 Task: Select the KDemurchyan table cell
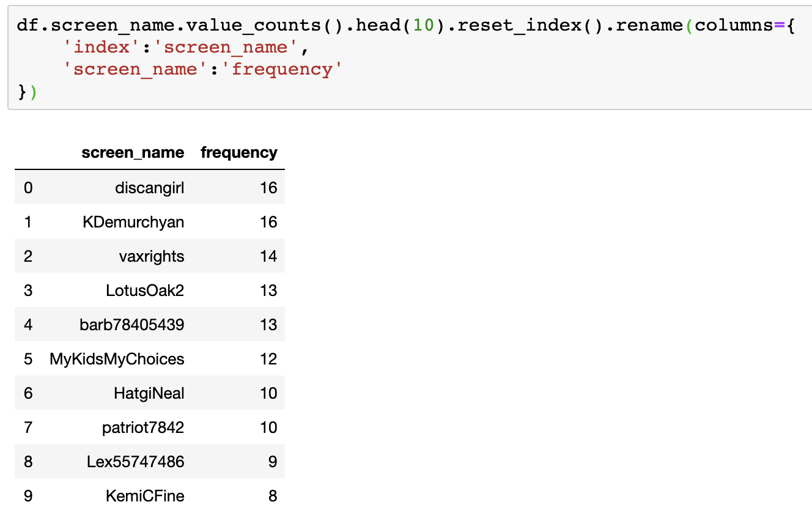click(x=133, y=222)
